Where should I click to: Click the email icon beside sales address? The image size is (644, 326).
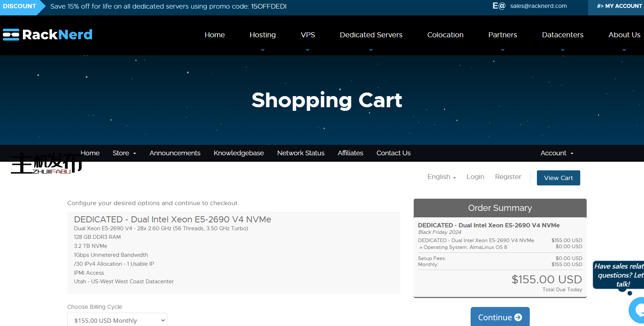click(x=499, y=6)
